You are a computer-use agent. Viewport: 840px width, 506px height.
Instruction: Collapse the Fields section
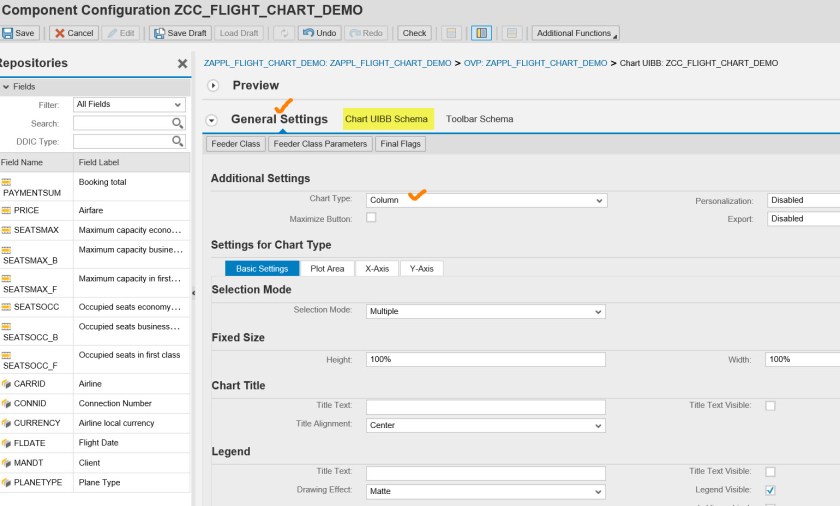(6, 87)
